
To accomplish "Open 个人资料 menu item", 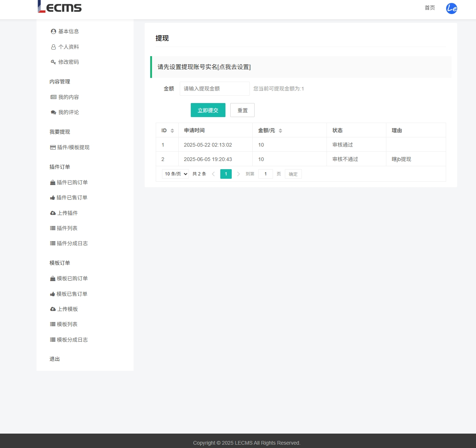I will 69,47.
